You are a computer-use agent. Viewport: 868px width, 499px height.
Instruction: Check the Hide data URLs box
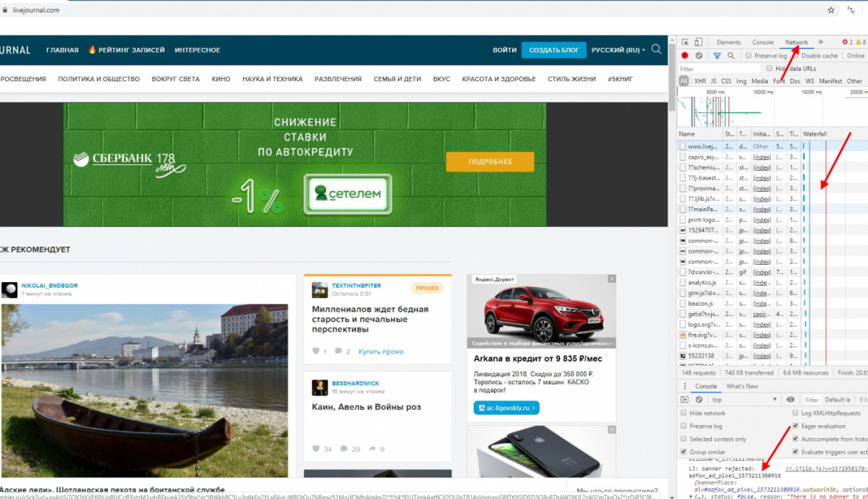coord(769,69)
